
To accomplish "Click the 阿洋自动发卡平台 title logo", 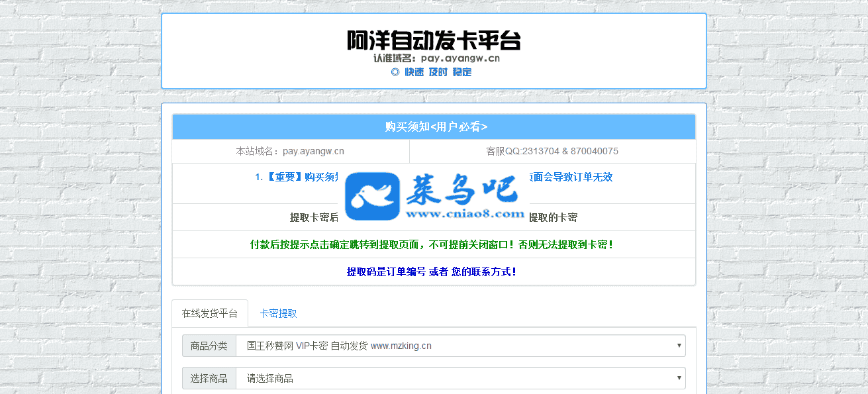I will (434, 40).
